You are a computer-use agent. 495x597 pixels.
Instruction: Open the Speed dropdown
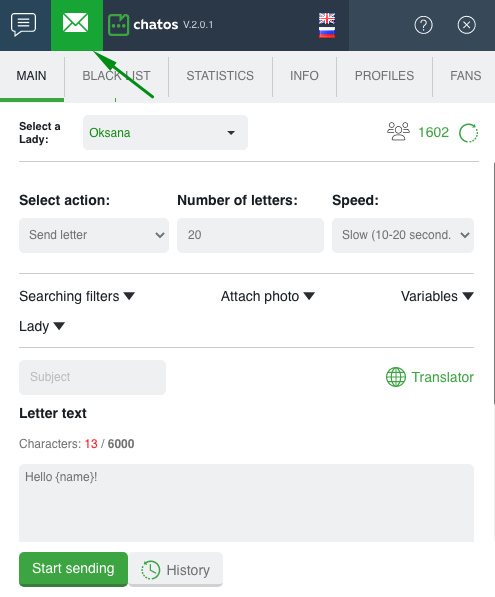(403, 235)
